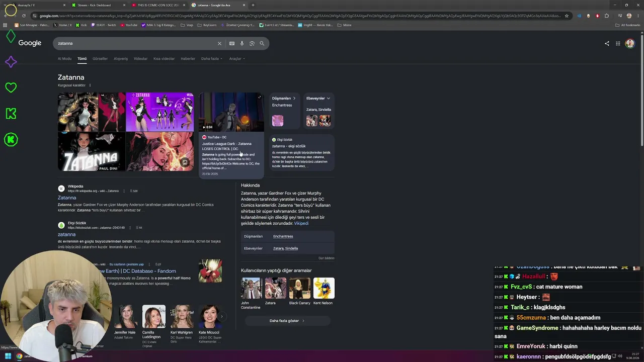644x362 pixels.
Task: Click the green K letter sidebar icon
Action: pyautogui.click(x=11, y=114)
